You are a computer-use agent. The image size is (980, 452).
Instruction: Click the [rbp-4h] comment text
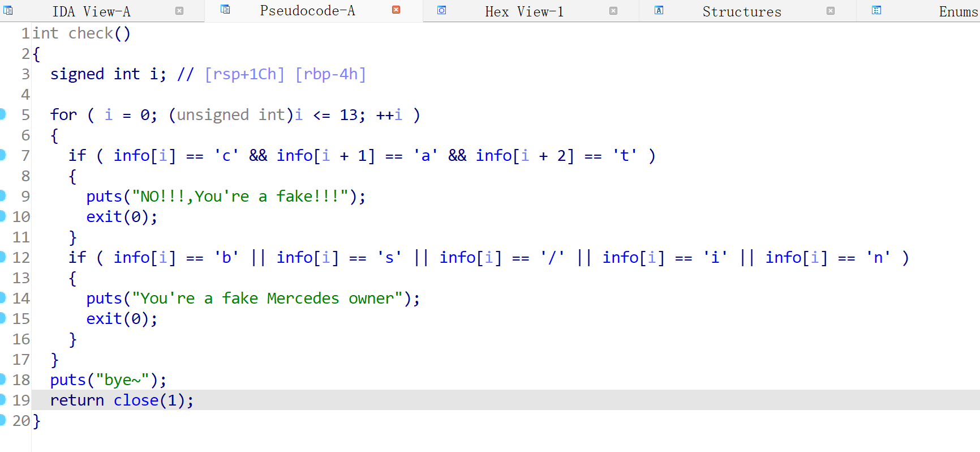[331, 74]
